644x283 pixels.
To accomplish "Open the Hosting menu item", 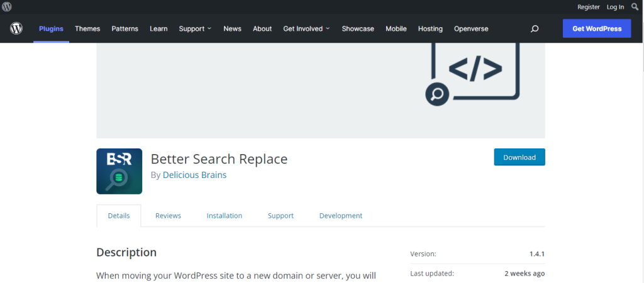I will click(x=430, y=29).
